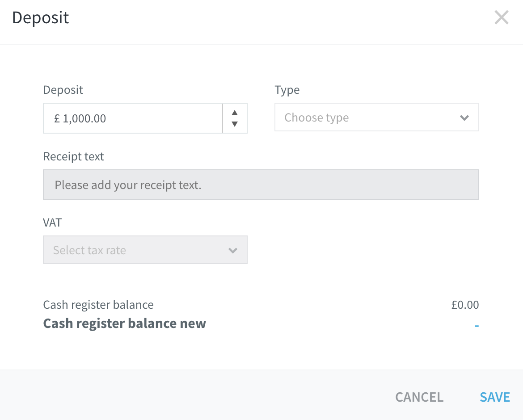
Task: Click the VAT dropdown chevron icon
Action: tap(233, 250)
